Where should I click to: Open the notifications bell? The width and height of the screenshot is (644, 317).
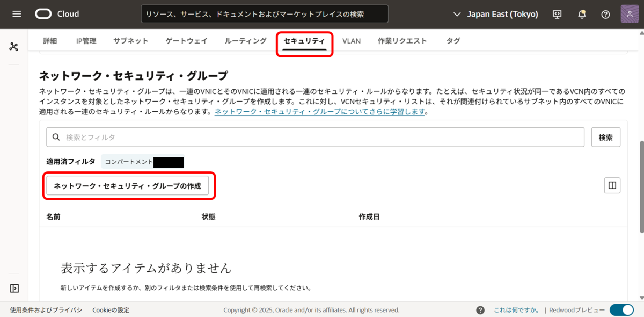click(582, 15)
